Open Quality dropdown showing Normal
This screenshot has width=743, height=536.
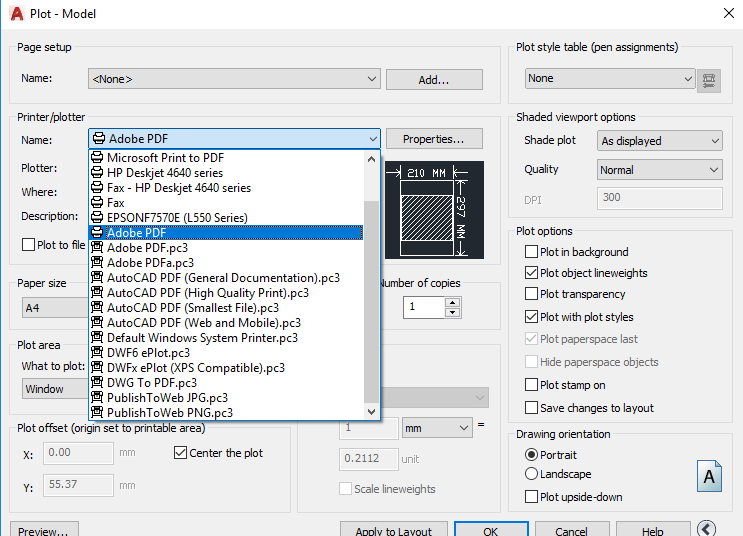[660, 170]
